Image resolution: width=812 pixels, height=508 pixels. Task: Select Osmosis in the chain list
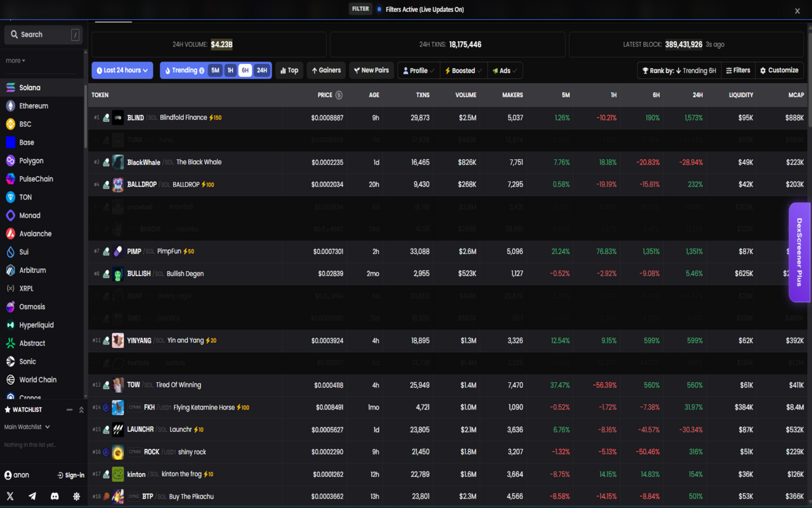pyautogui.click(x=42, y=307)
